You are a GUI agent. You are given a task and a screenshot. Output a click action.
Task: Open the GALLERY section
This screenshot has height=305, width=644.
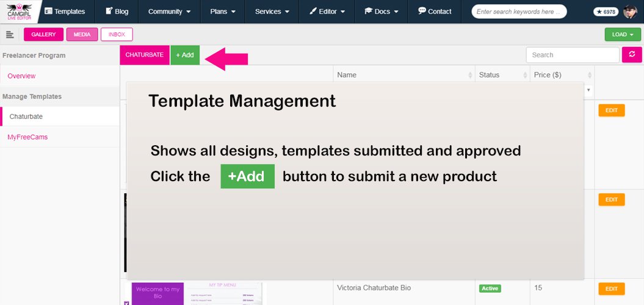[x=43, y=35]
